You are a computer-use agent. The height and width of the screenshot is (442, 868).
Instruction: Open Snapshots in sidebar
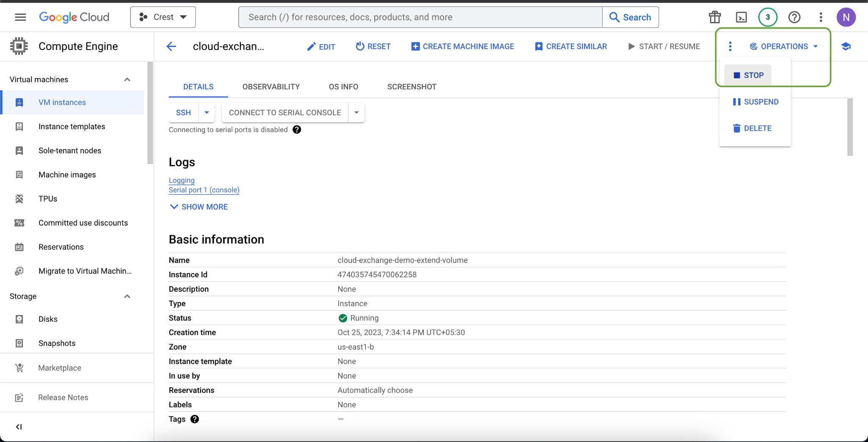(x=72, y=343)
